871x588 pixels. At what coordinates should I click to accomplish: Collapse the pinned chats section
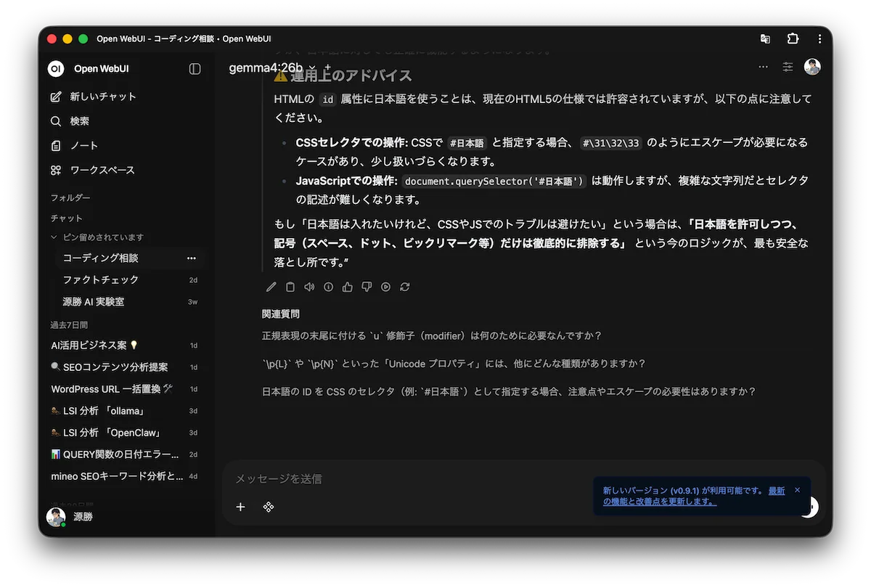(x=54, y=237)
